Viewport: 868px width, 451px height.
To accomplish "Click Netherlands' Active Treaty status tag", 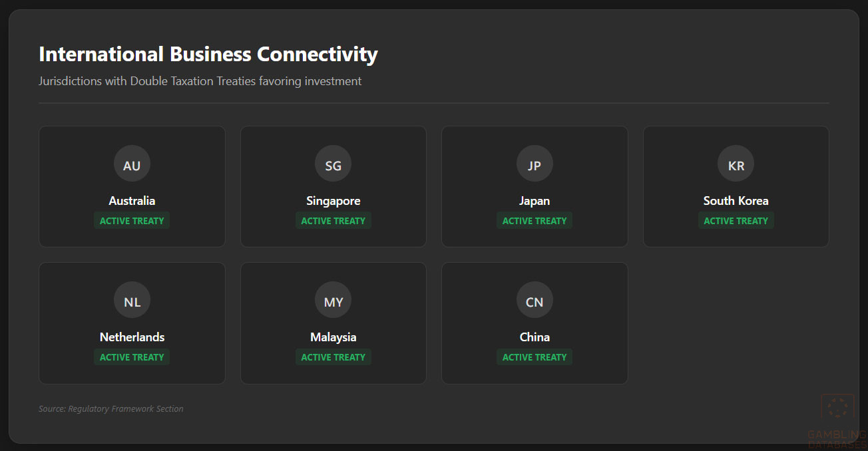I will click(132, 357).
